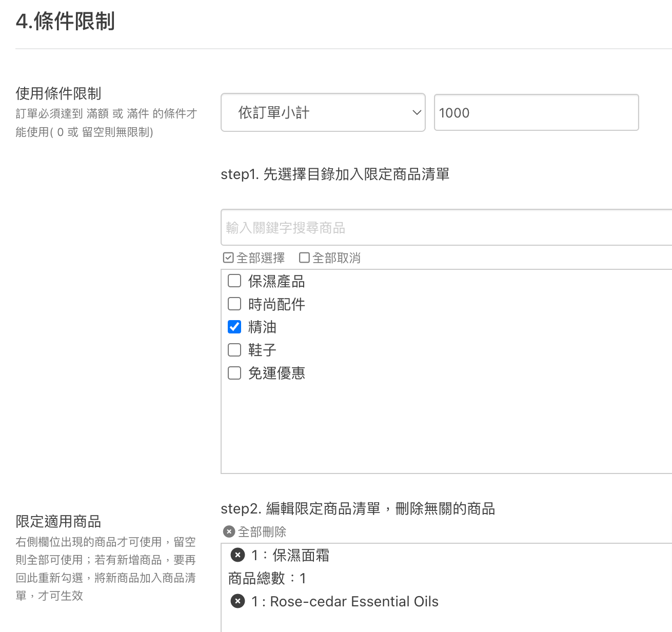Viewport: 672px width, 632px height.
Task: Click the X icon beside 全部刪除
Action: 229,532
